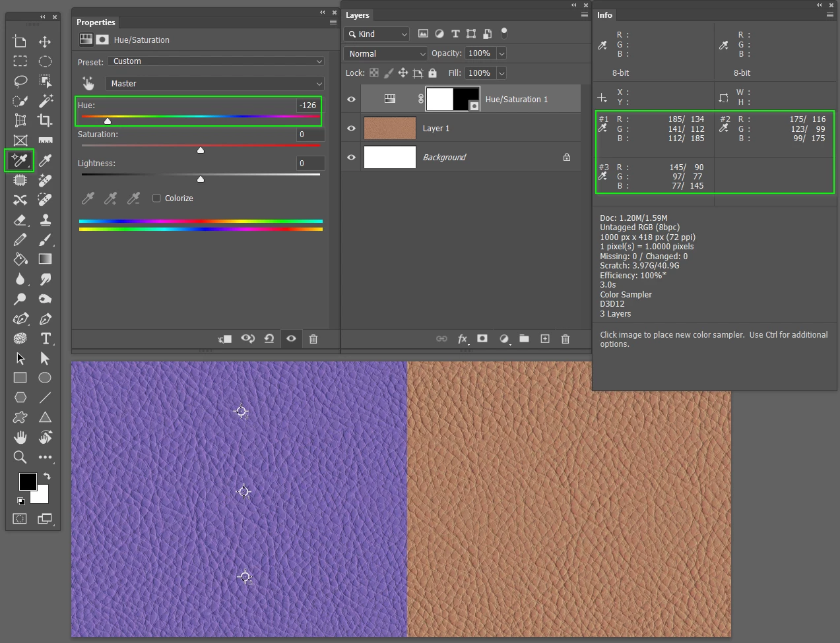Select the Ruler tool
840x643 pixels.
[x=45, y=140]
